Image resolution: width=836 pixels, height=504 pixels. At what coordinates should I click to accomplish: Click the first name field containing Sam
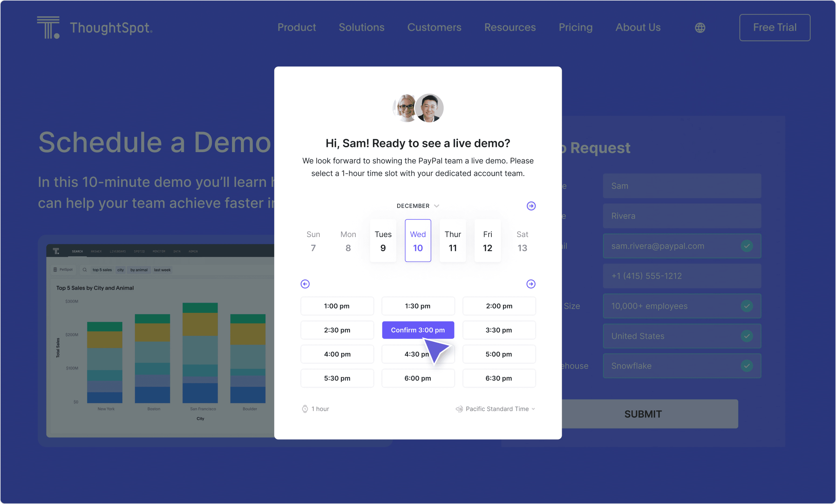[x=682, y=186]
